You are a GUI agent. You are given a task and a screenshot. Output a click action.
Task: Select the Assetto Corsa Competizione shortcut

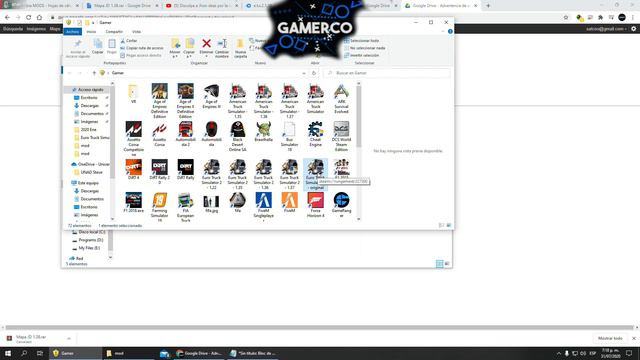[133, 139]
